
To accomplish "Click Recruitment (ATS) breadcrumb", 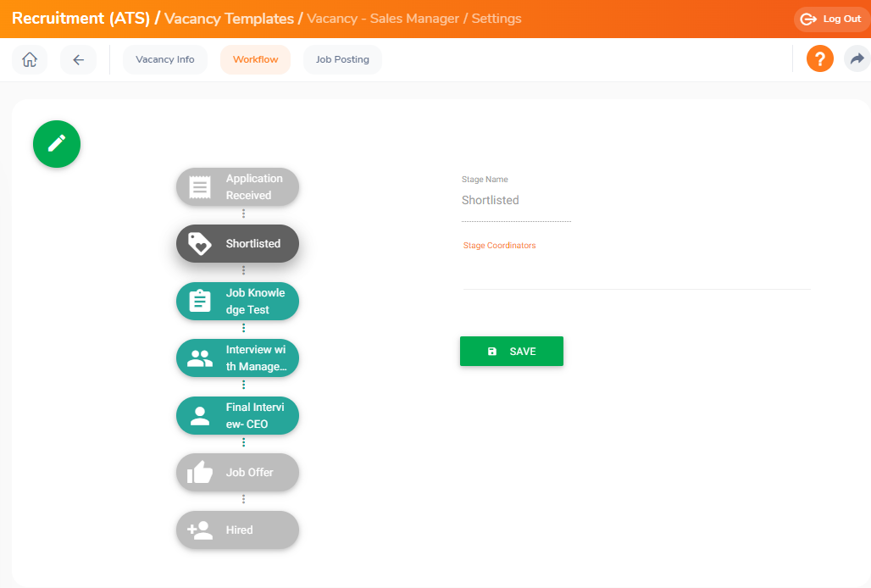I will tap(81, 19).
